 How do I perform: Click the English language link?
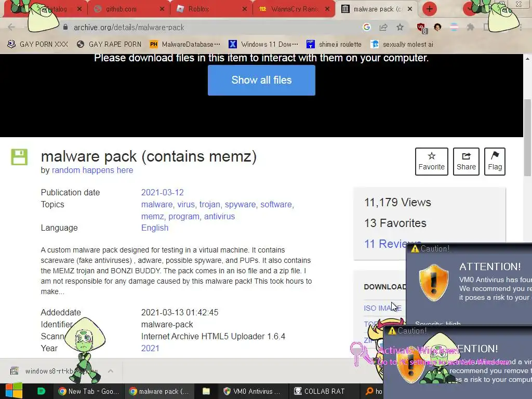tap(155, 228)
